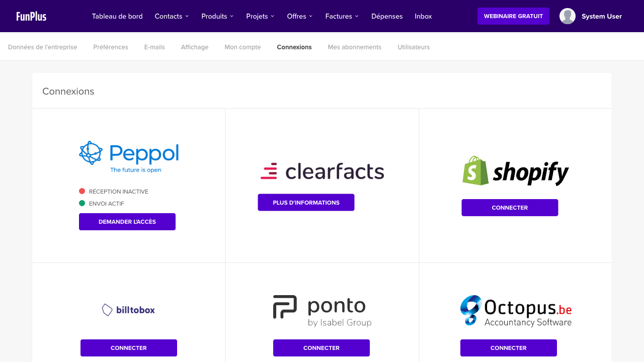Click the Webinaire Gratuit button

pyautogui.click(x=513, y=16)
